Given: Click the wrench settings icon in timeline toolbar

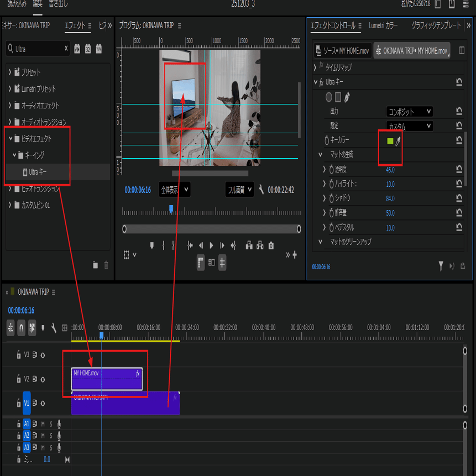Looking at the screenshot, I should (54, 328).
